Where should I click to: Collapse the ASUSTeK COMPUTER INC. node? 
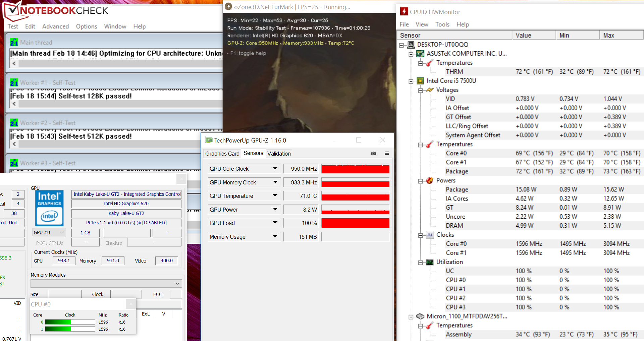coord(411,54)
